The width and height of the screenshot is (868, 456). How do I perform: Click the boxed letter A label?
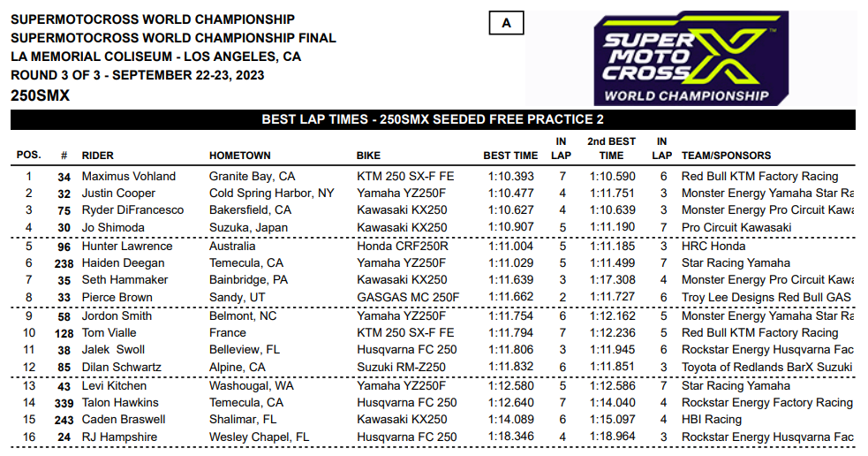click(506, 23)
